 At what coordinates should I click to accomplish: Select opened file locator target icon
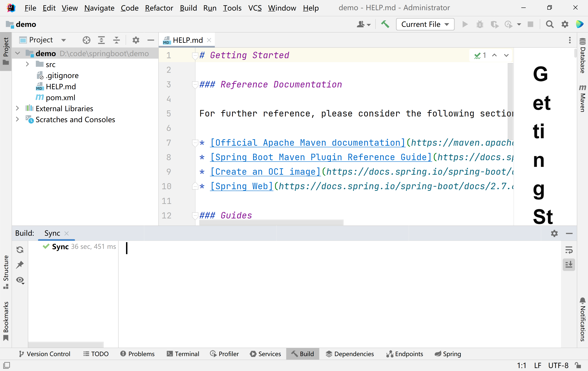pyautogui.click(x=86, y=40)
